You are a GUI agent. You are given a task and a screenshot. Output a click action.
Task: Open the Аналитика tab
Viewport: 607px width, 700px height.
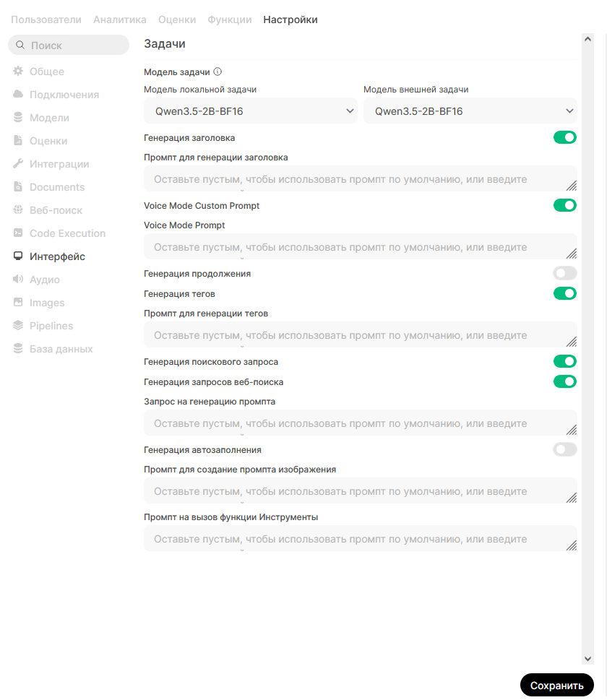tap(120, 20)
